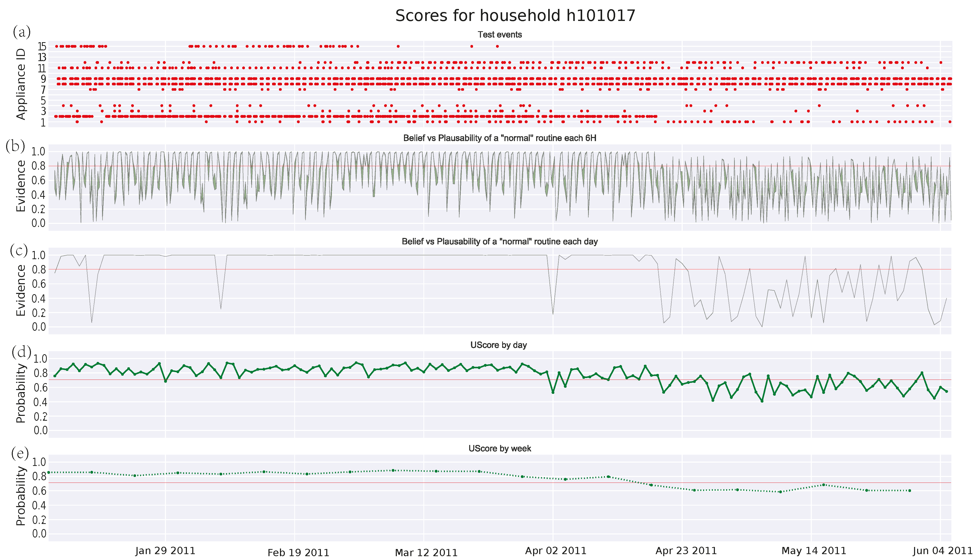This screenshot has height=560, width=979.
Task: Click the 'UScore by day' subplot title
Action: click(499, 345)
